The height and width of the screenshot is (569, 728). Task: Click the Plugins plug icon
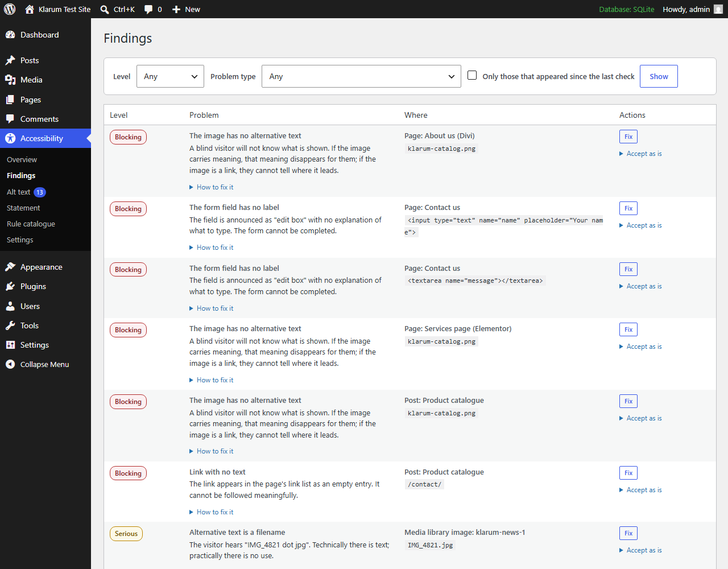[x=10, y=286]
